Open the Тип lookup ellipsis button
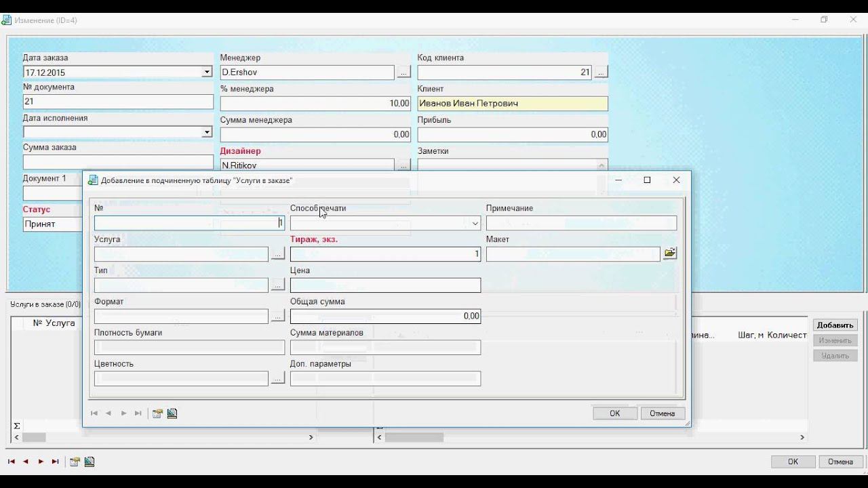The height and width of the screenshot is (488, 868). click(277, 285)
